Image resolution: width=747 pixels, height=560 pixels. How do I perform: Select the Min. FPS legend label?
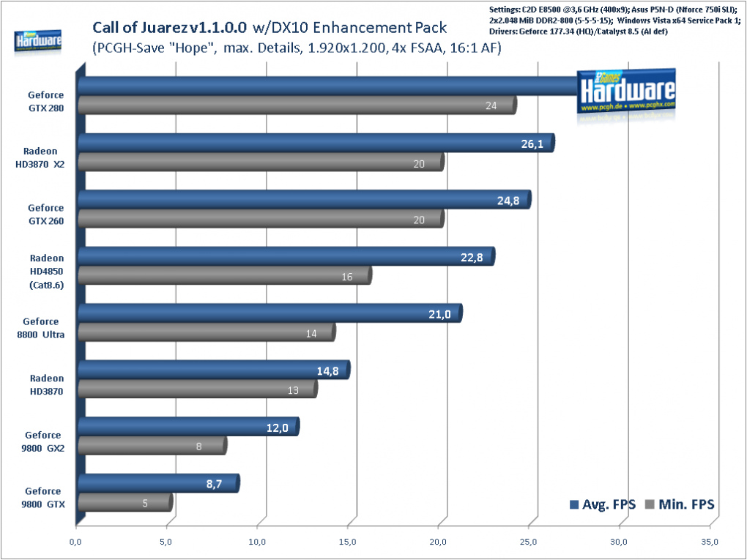686,504
